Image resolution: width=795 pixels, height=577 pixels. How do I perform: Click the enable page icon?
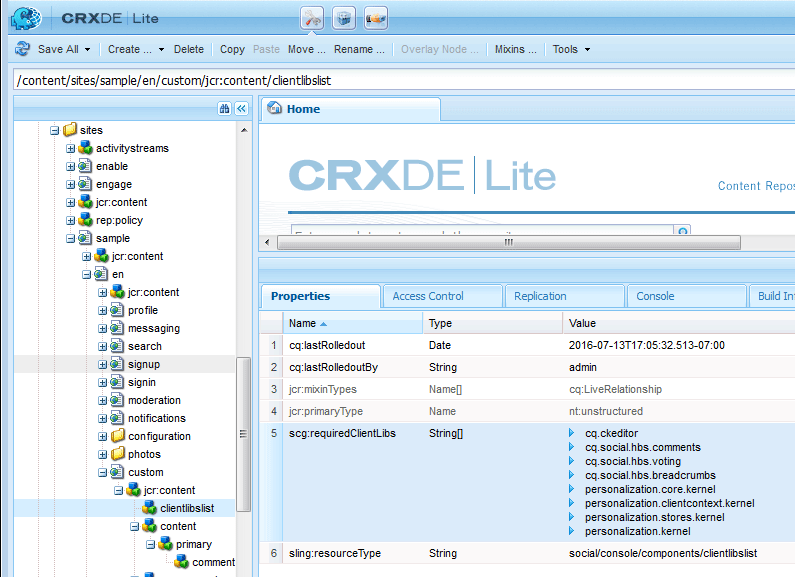(85, 166)
